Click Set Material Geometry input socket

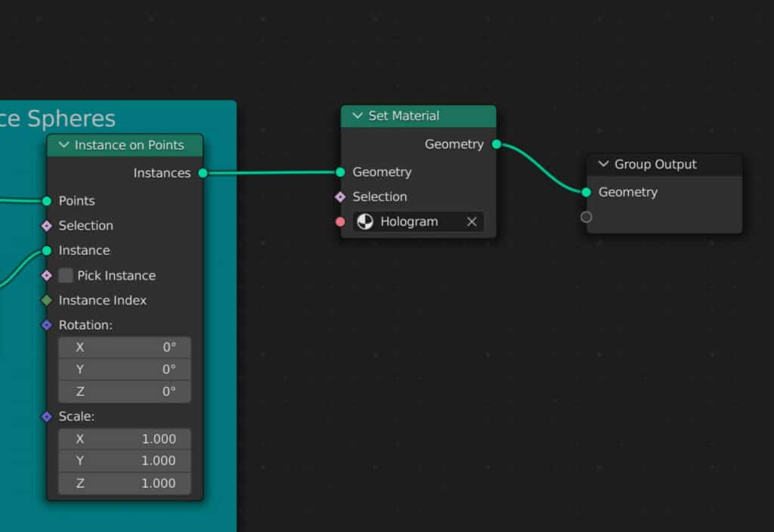click(x=340, y=172)
